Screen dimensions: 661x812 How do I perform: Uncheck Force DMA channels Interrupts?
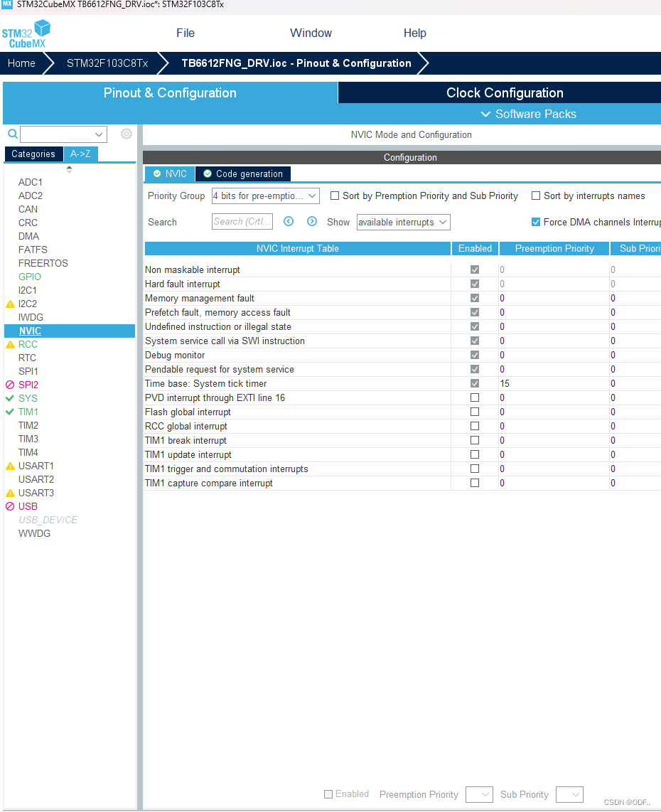tap(536, 222)
